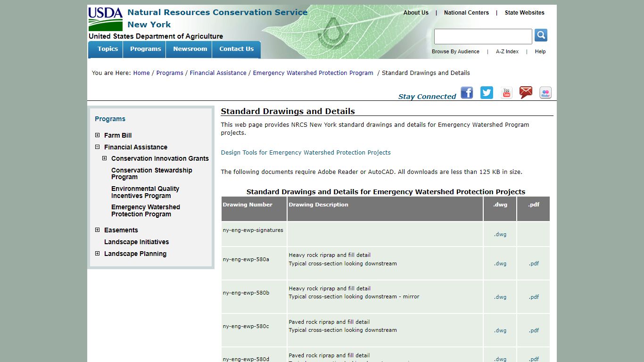Viewport: 644px width, 362px height.
Task: Click the New York site title
Action: (149, 25)
